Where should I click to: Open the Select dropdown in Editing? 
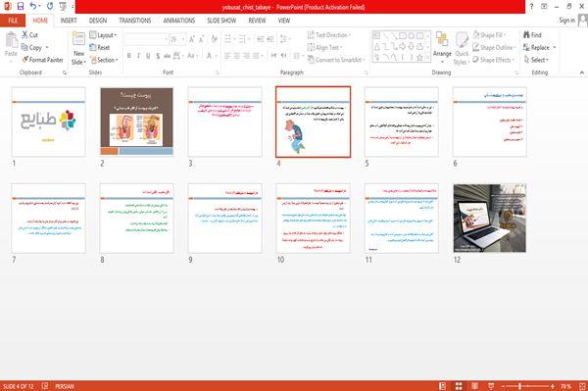537,60
